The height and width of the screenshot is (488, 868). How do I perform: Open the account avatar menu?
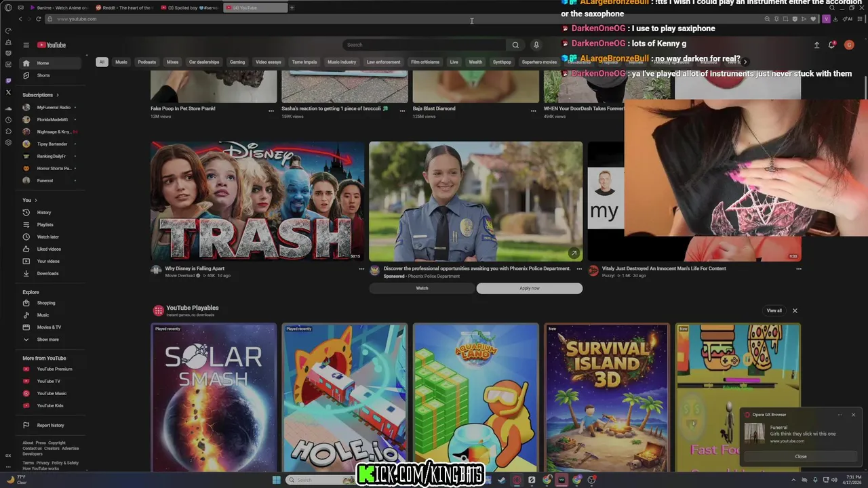(x=849, y=45)
